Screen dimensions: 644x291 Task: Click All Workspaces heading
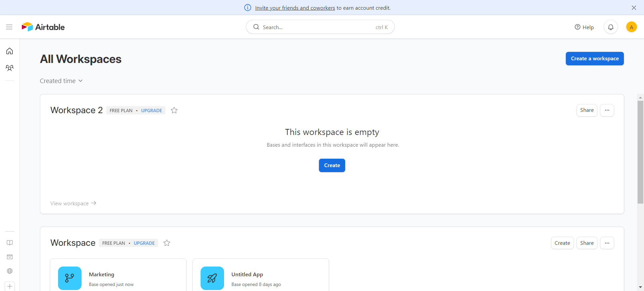coord(80,59)
